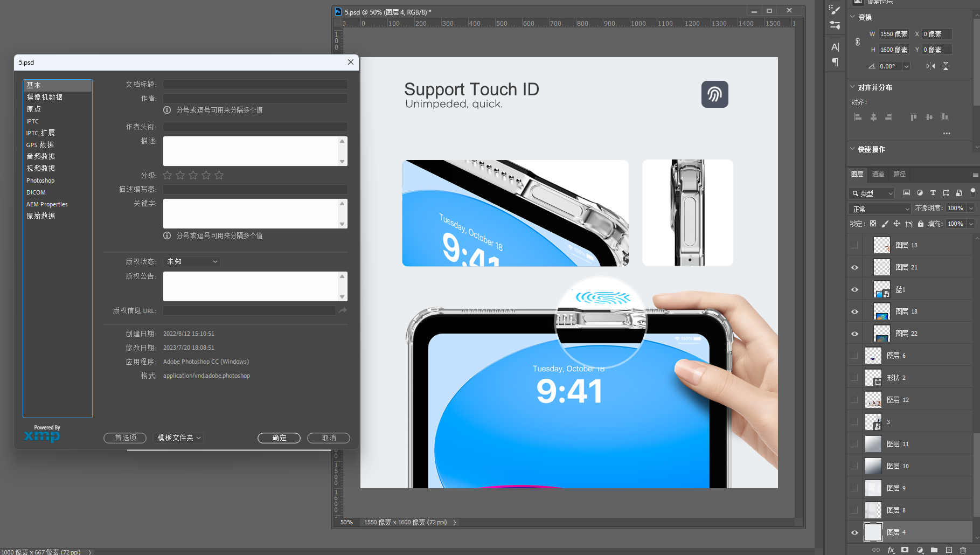Click align left edges icon
This screenshot has width=980, height=555.
tap(858, 117)
